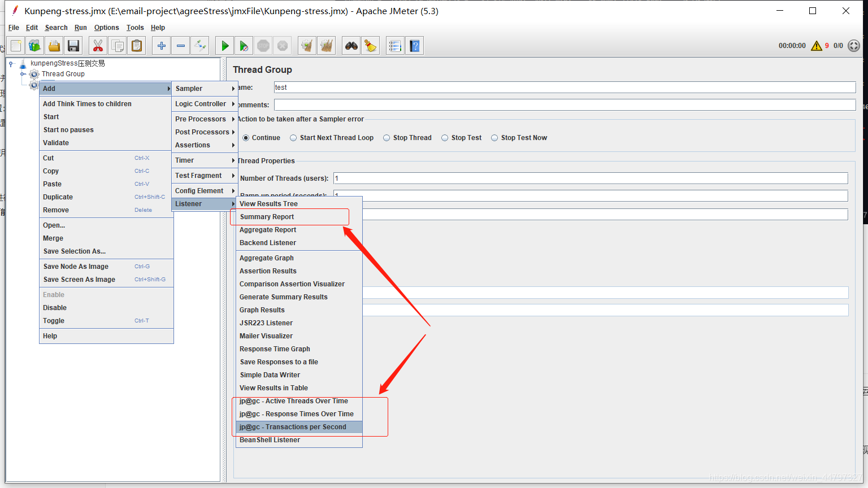Screen dimensions: 868x488
Task: Select the Stop Thread radio button
Action: (387, 138)
